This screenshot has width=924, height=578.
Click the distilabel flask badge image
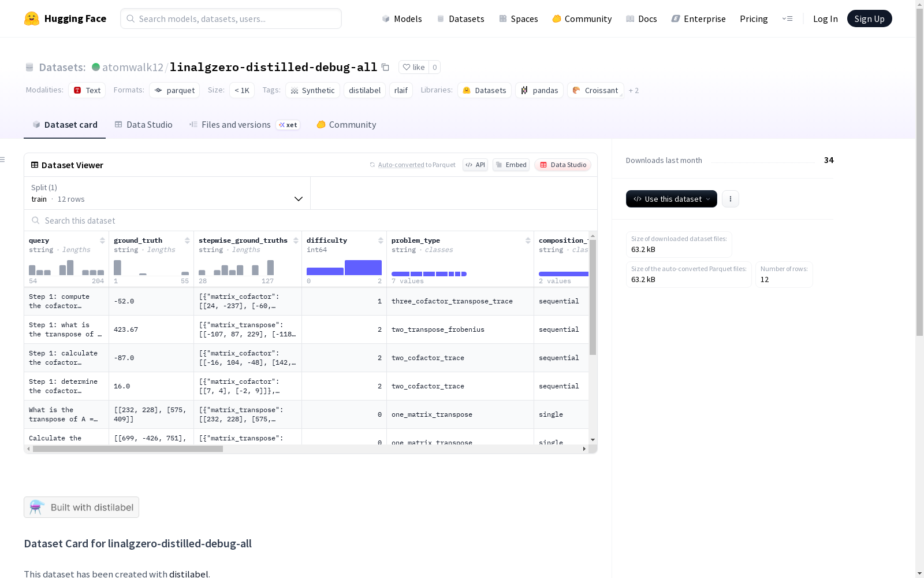[81, 507]
